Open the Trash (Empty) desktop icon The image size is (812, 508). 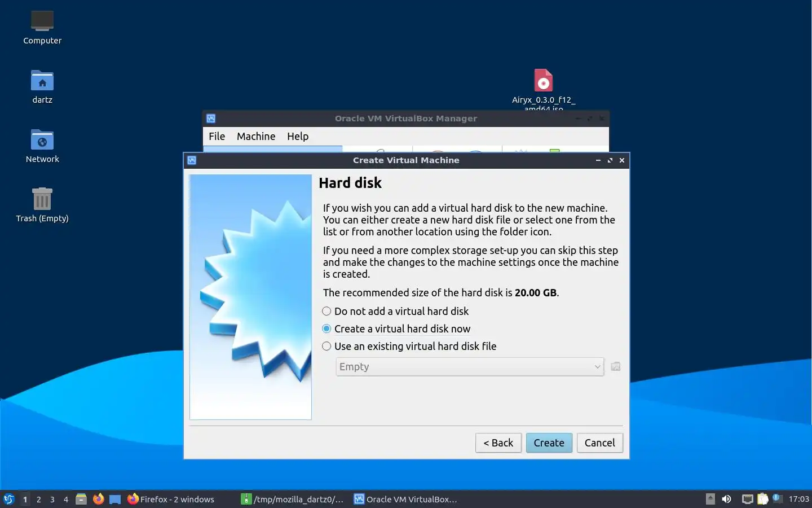tap(42, 205)
